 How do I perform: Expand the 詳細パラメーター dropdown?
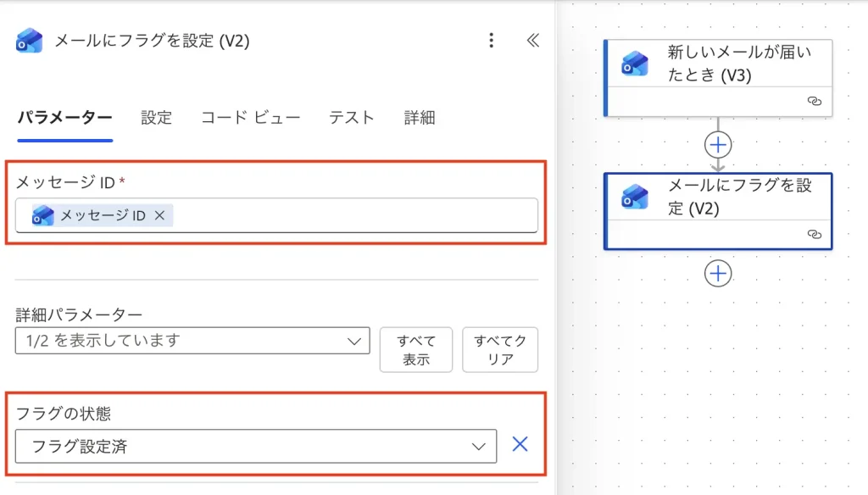[192, 341]
